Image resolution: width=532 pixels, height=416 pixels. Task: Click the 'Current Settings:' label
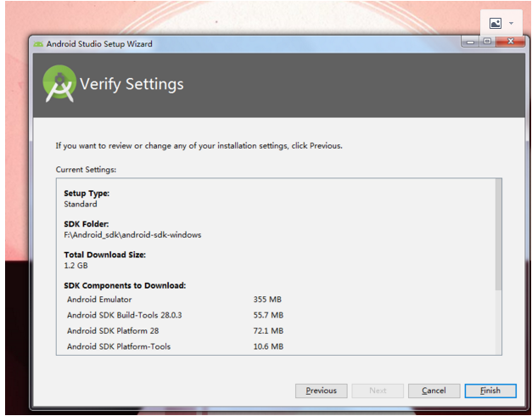86,170
